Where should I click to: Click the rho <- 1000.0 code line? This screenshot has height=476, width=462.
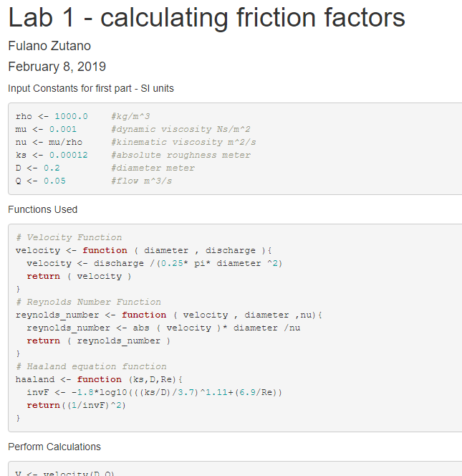(x=52, y=116)
